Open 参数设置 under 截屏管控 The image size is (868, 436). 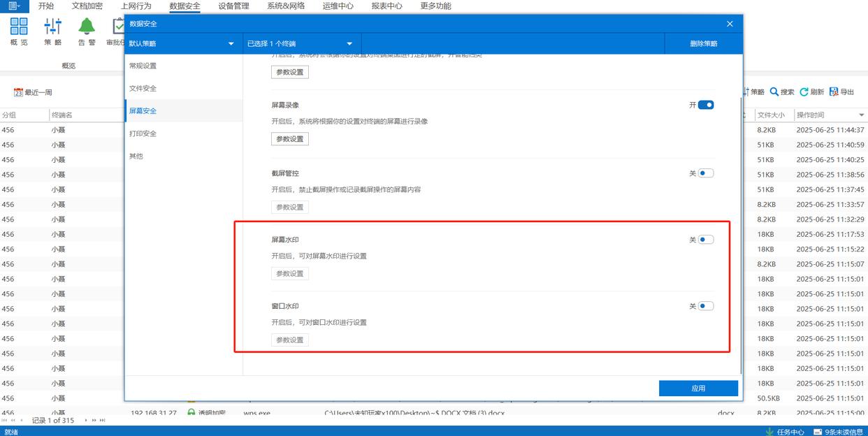290,207
